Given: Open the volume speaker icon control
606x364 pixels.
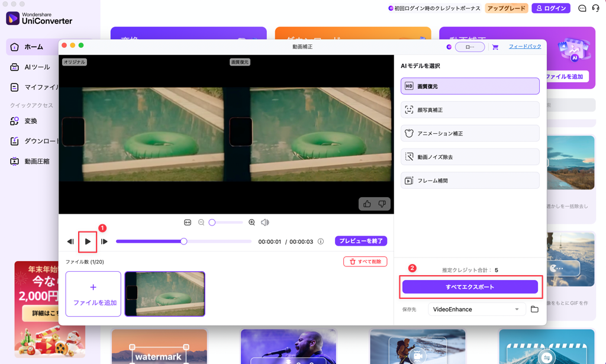Looking at the screenshot, I should (x=264, y=222).
